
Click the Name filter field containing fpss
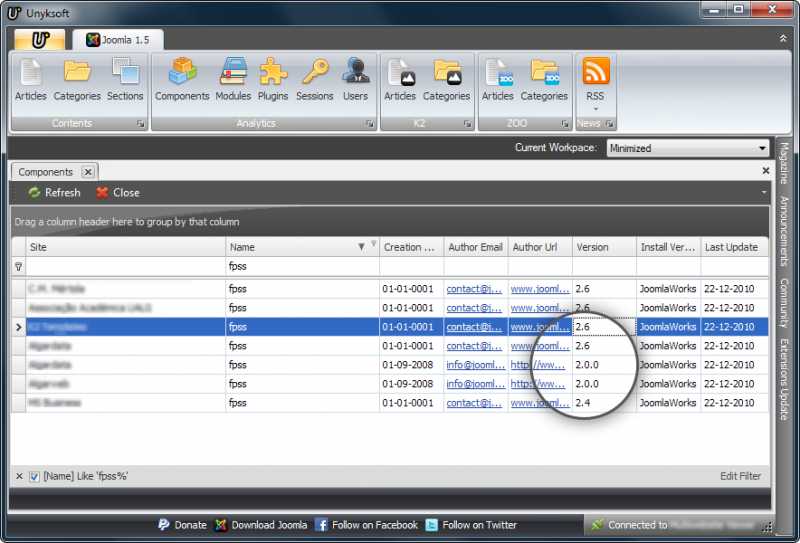303,266
